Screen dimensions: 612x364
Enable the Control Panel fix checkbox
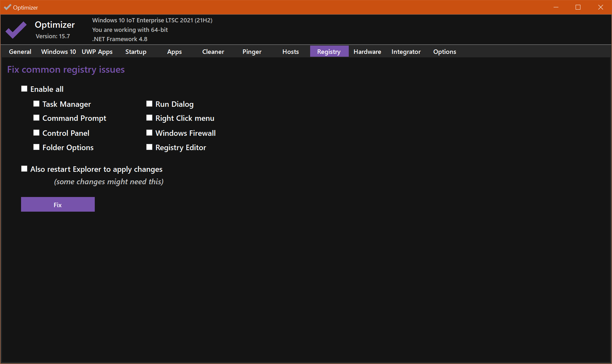pos(36,133)
